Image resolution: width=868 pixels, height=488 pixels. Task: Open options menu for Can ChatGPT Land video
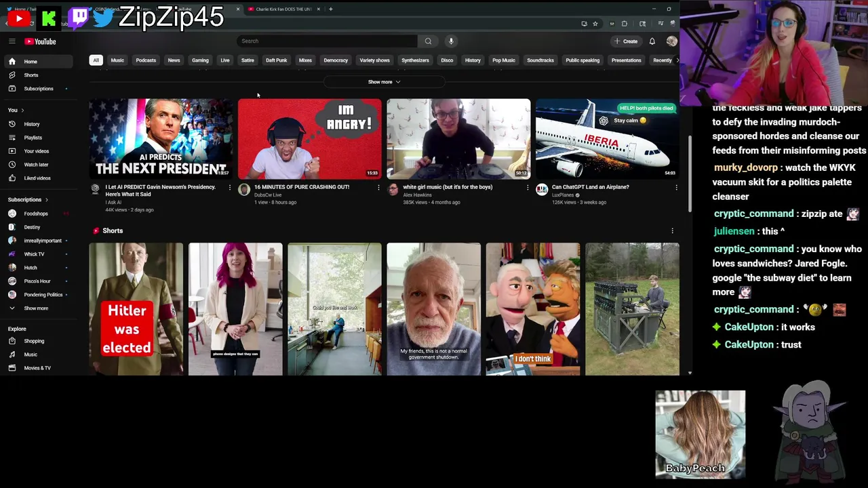click(676, 188)
